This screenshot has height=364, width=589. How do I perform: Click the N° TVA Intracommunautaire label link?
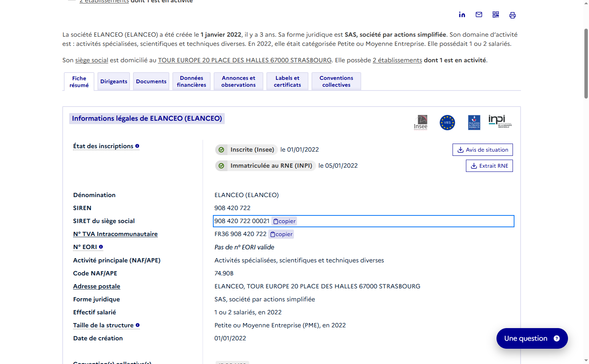(x=115, y=234)
